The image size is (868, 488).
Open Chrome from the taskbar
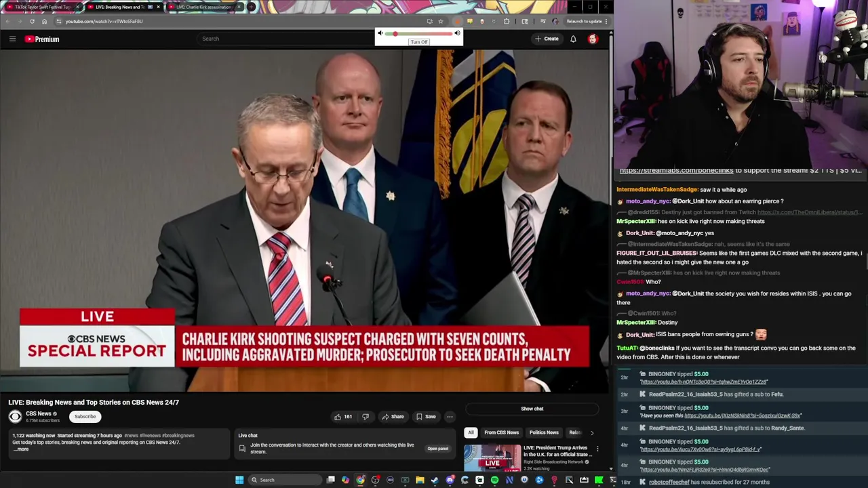pyautogui.click(x=360, y=480)
